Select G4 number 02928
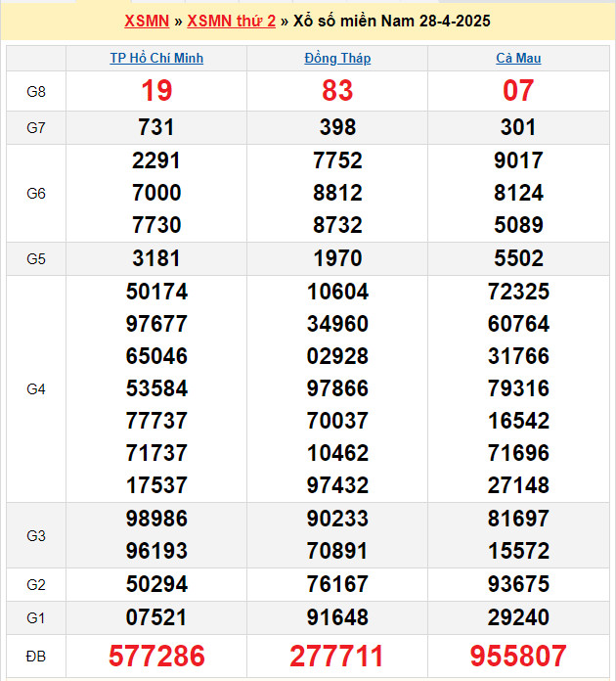 337,356
